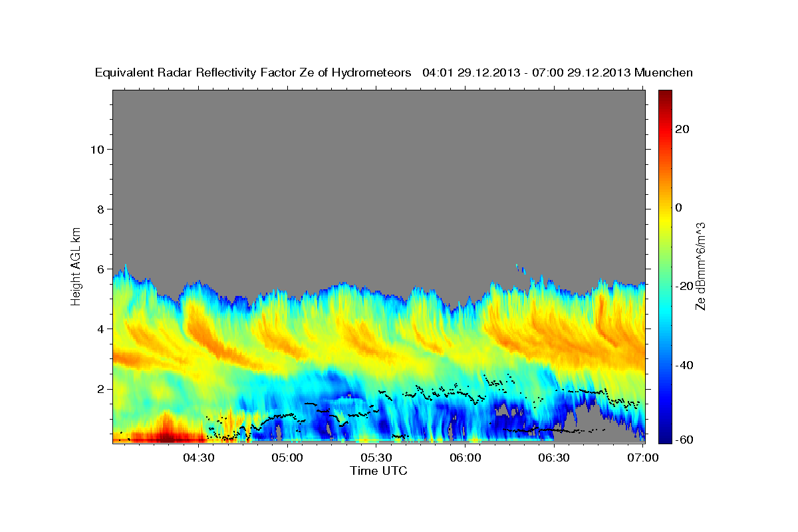Click the end time '07:00 29.12.2013' in the title
Image resolution: width=798 pixels, height=532 pixels.
click(x=579, y=73)
